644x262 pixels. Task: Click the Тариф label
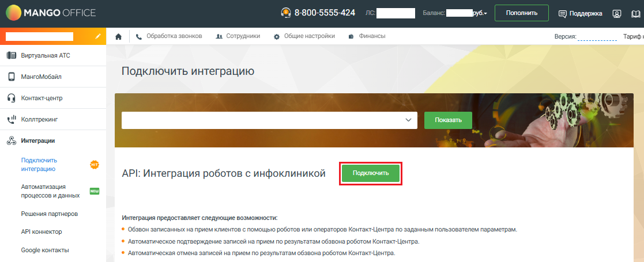tap(633, 36)
